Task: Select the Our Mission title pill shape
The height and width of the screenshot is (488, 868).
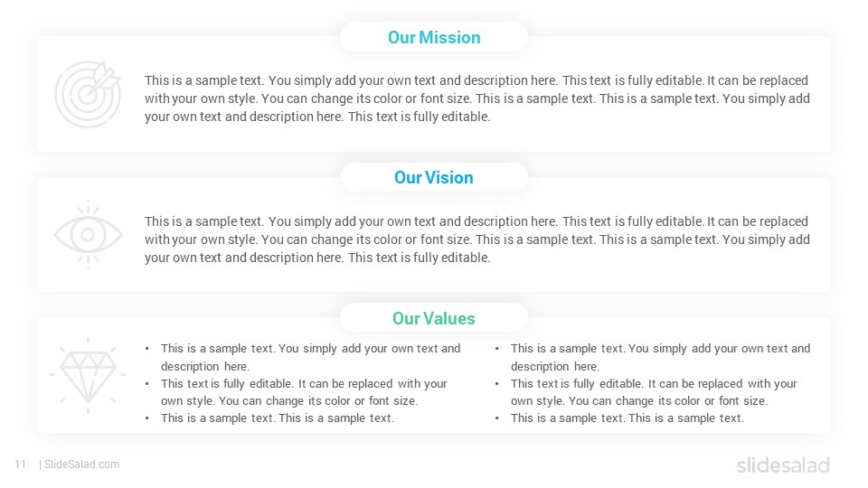Action: pyautogui.click(x=434, y=37)
